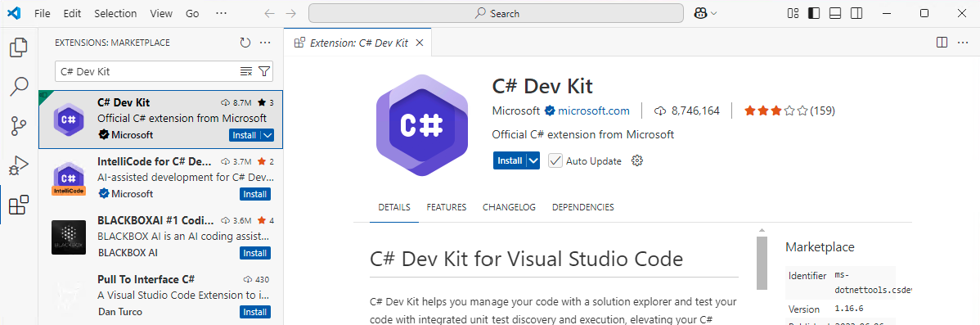Select IntelliCode for C# Dev Kit entry
Viewport: 980px width, 325px height.
tap(160, 178)
